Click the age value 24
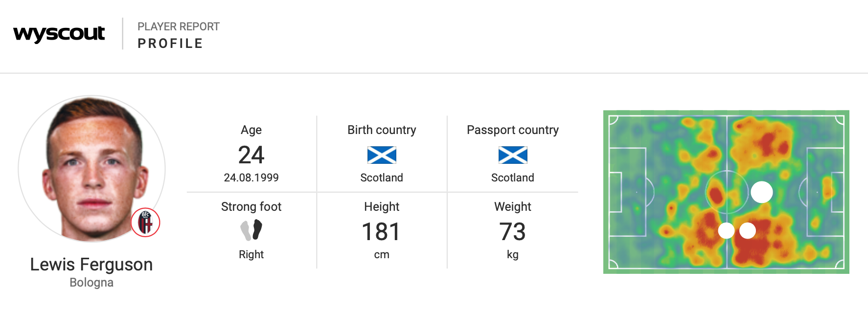Image resolution: width=868 pixels, height=312 pixels. (x=251, y=155)
